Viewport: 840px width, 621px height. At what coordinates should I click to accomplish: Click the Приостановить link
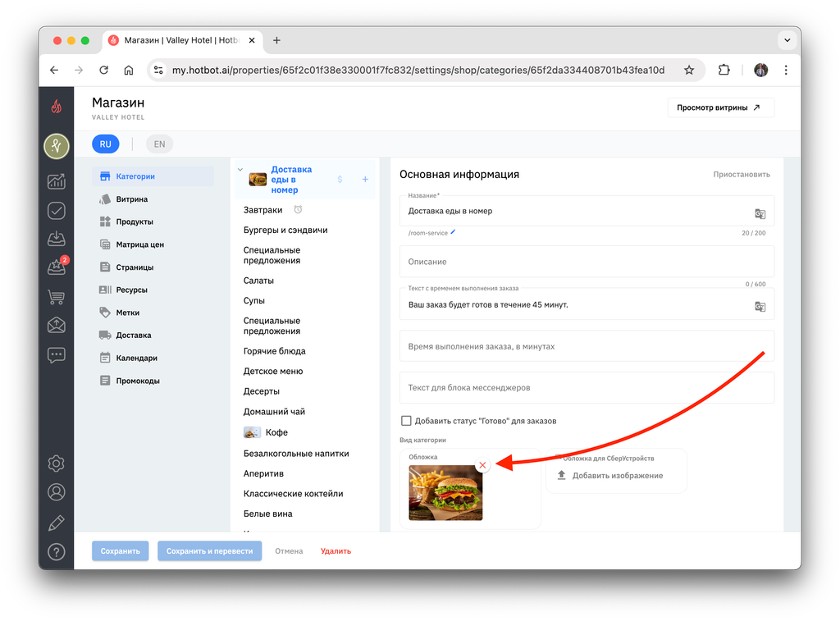pyautogui.click(x=742, y=175)
